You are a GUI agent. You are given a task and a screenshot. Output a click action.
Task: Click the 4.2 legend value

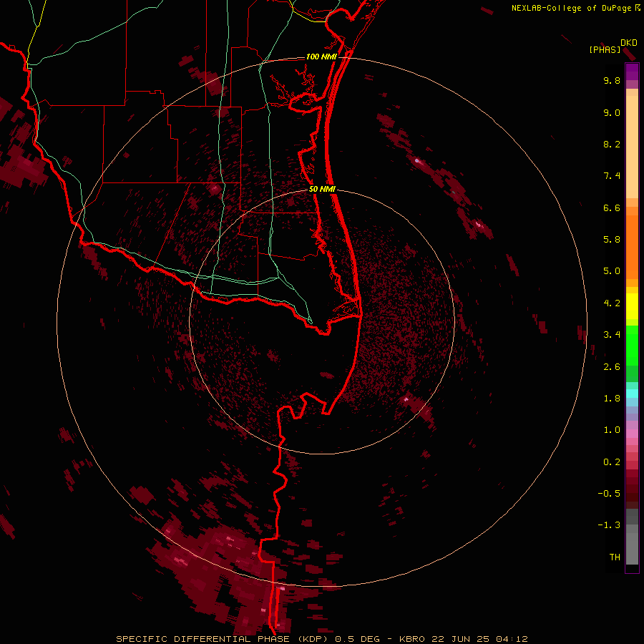click(x=612, y=303)
